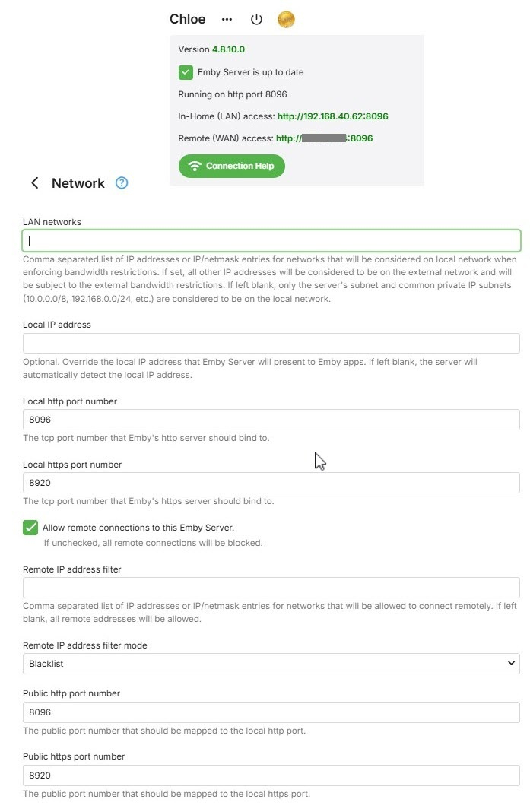Click the version number 4.8.10.0 link
The image size is (530, 812).
coord(228,49)
